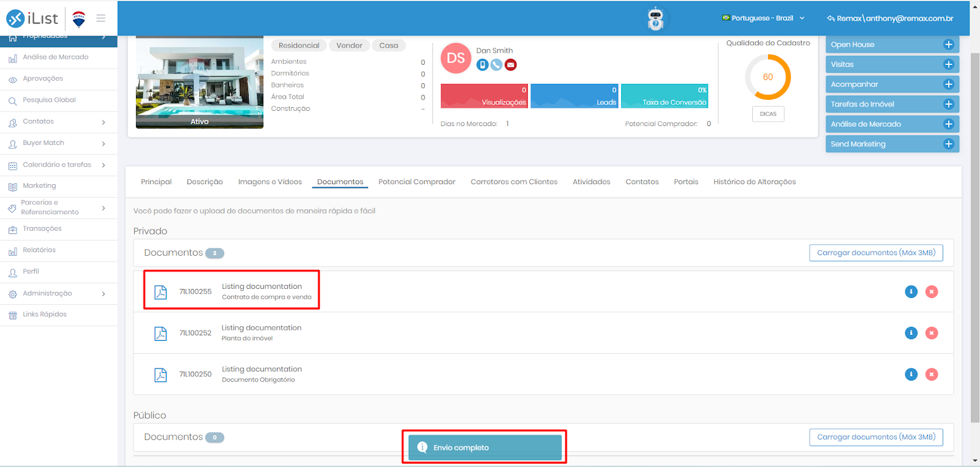Click the Taxa de Conversão tile

pyautogui.click(x=665, y=96)
